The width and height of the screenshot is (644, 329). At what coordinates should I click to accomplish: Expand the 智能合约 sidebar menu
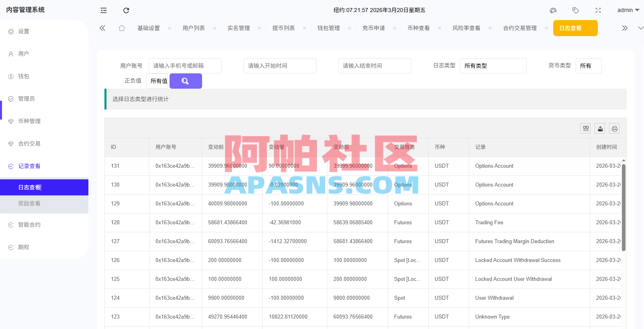[44, 225]
